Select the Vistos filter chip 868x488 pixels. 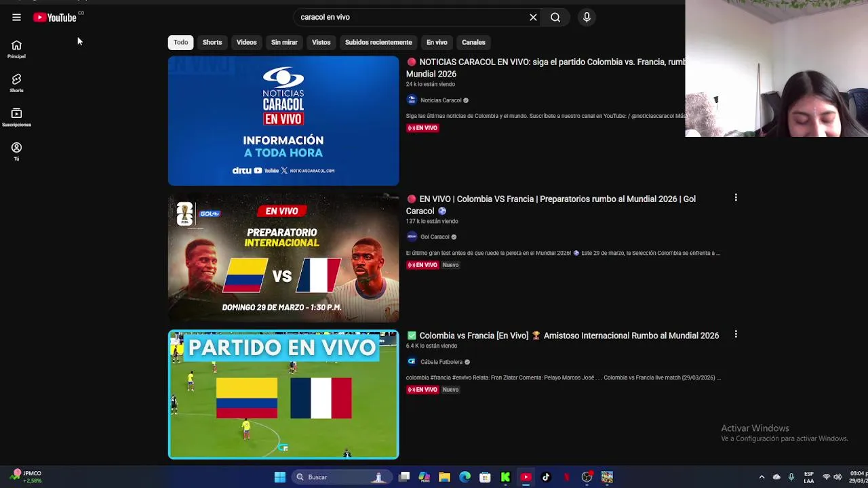coord(321,42)
